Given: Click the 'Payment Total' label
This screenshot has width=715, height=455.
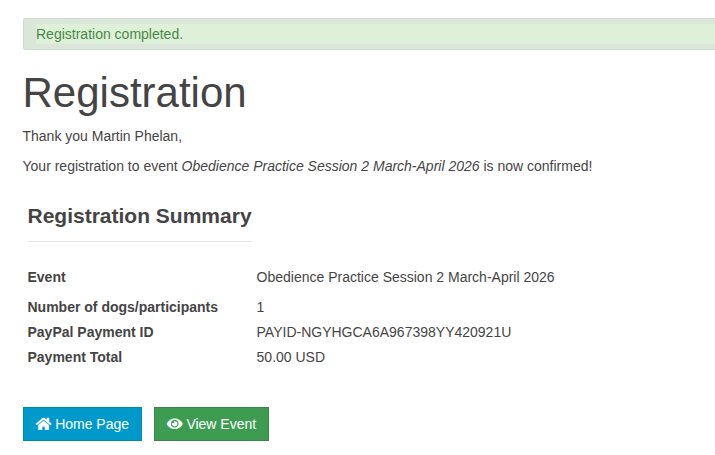Looking at the screenshot, I should point(75,357).
